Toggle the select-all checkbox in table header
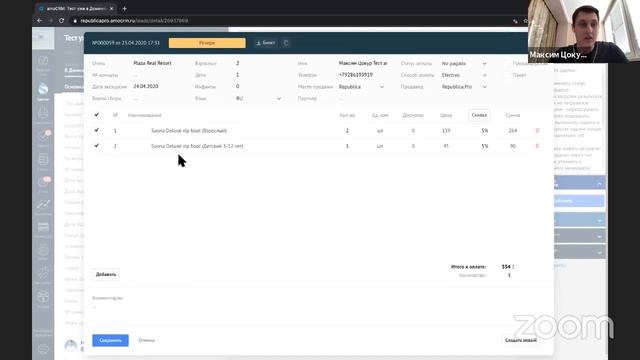 pos(96,115)
